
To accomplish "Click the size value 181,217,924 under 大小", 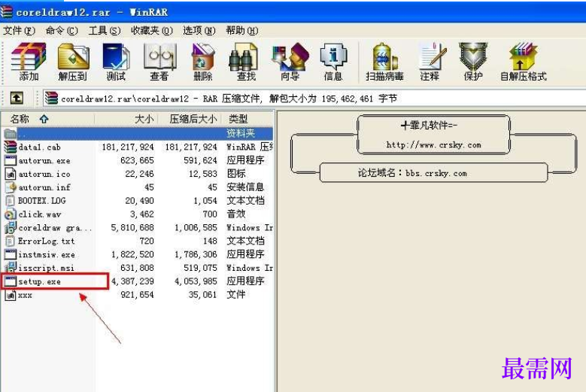I will pos(128,147).
